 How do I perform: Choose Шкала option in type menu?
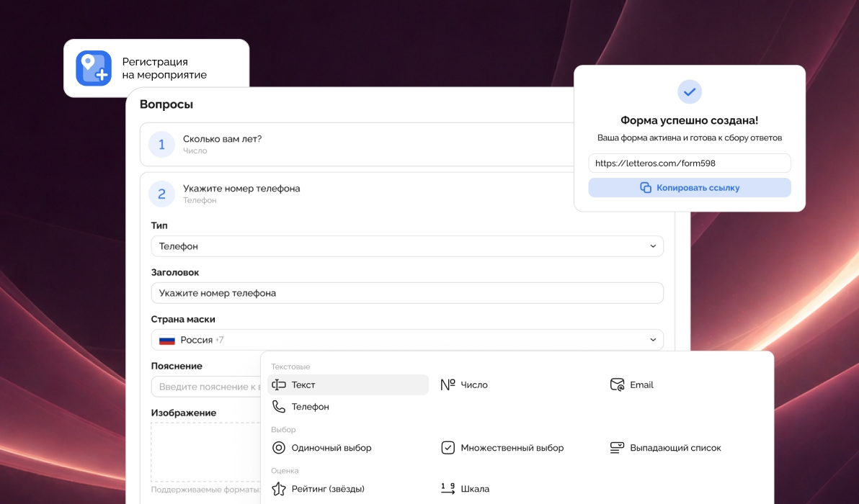coord(465,489)
